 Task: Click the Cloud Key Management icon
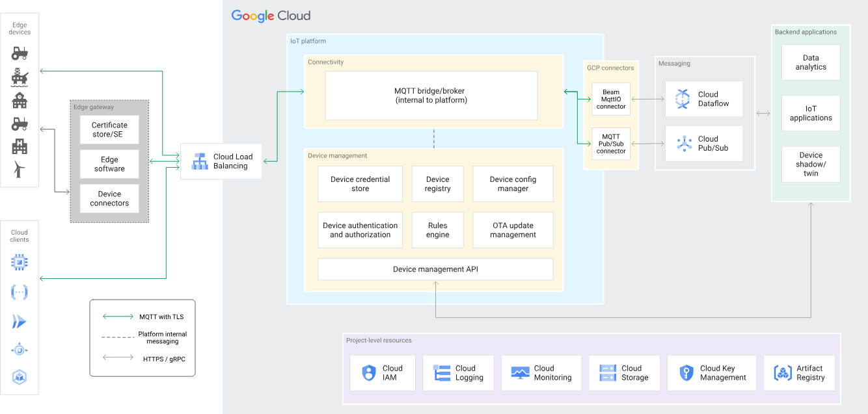[686, 372]
